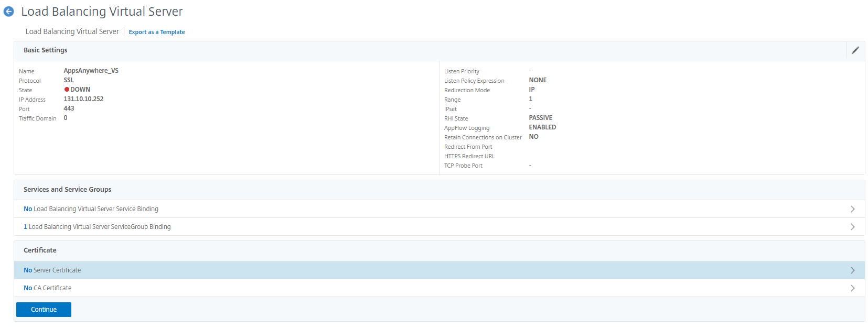Open 1 Load Balancing Virtual Server ServiceGroup Binding

pos(97,227)
